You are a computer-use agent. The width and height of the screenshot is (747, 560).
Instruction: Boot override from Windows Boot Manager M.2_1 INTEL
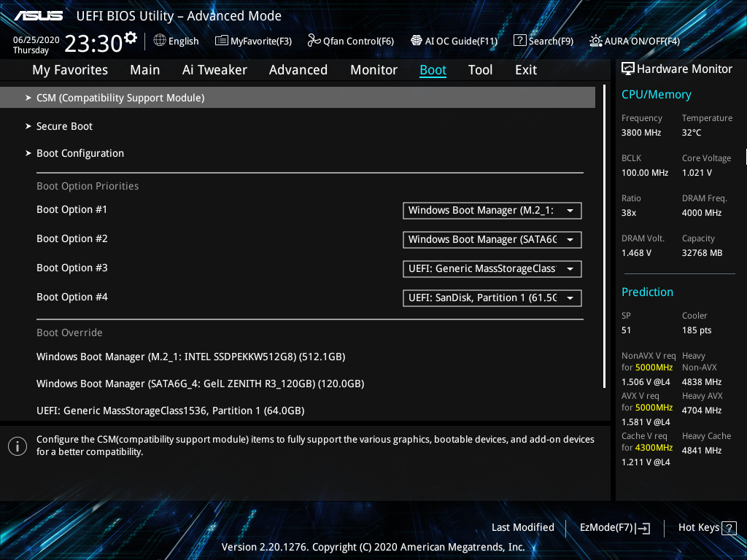click(x=191, y=357)
